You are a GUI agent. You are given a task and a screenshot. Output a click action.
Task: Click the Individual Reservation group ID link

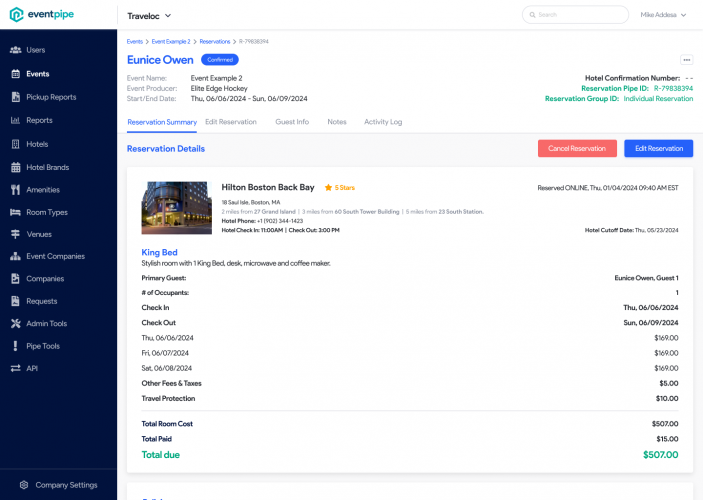(658, 99)
